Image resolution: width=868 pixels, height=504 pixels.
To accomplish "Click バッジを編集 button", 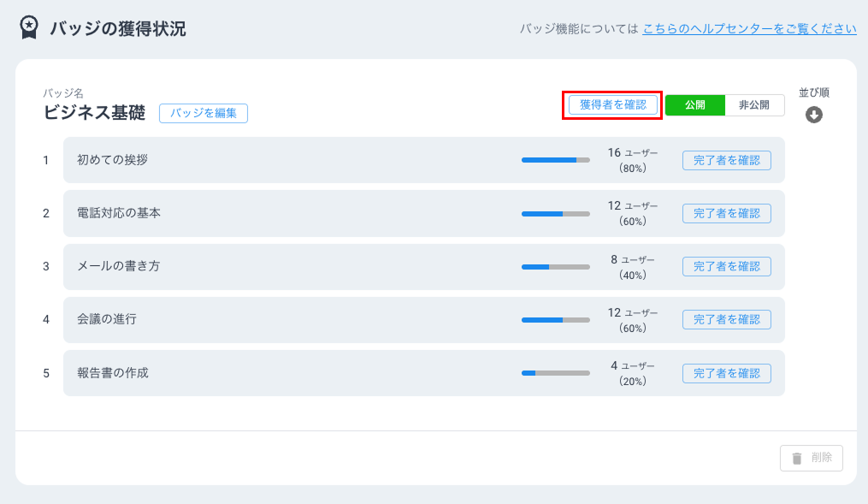I will (x=204, y=113).
